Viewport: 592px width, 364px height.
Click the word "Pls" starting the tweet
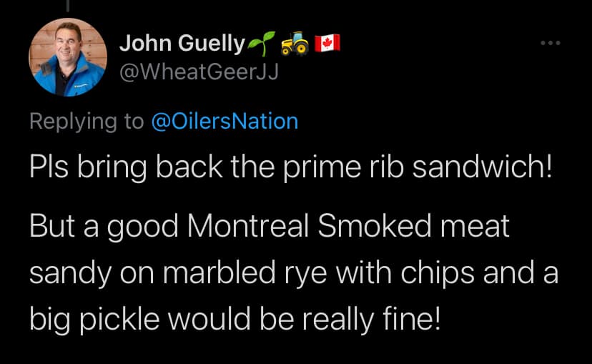point(48,170)
